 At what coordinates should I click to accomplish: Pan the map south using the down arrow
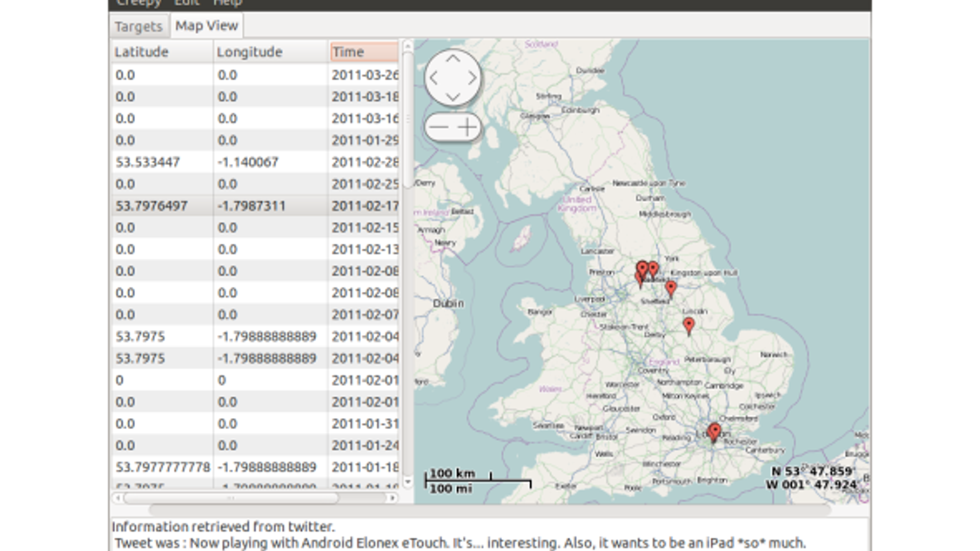click(452, 96)
